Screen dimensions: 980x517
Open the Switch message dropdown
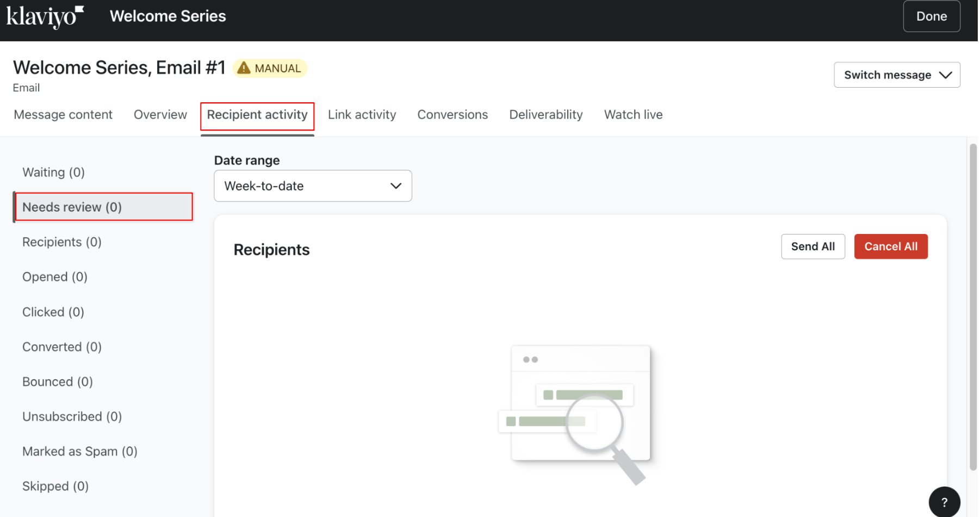point(897,75)
